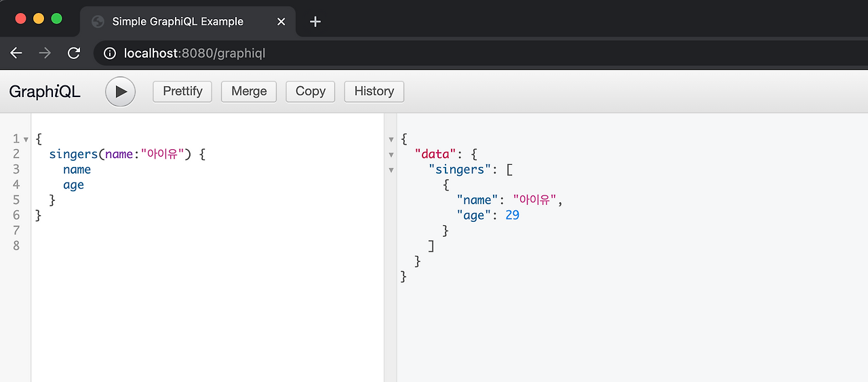The image size is (868, 382).
Task: Open a new tab with plus icon
Action: click(x=315, y=22)
